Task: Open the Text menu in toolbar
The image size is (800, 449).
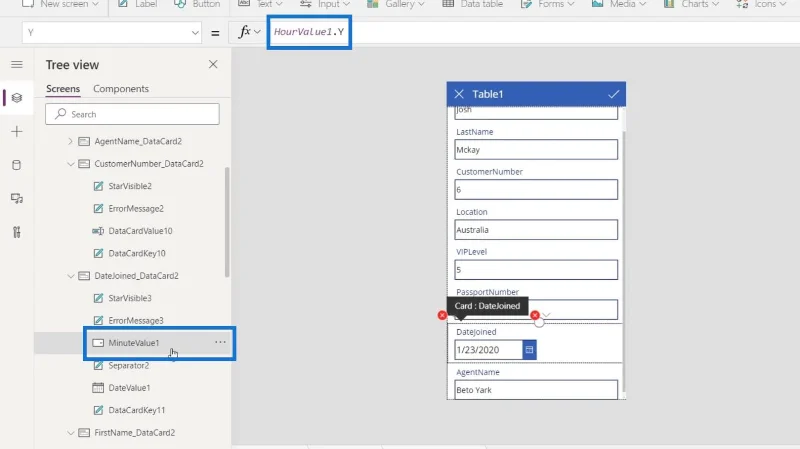Action: pyautogui.click(x=261, y=4)
